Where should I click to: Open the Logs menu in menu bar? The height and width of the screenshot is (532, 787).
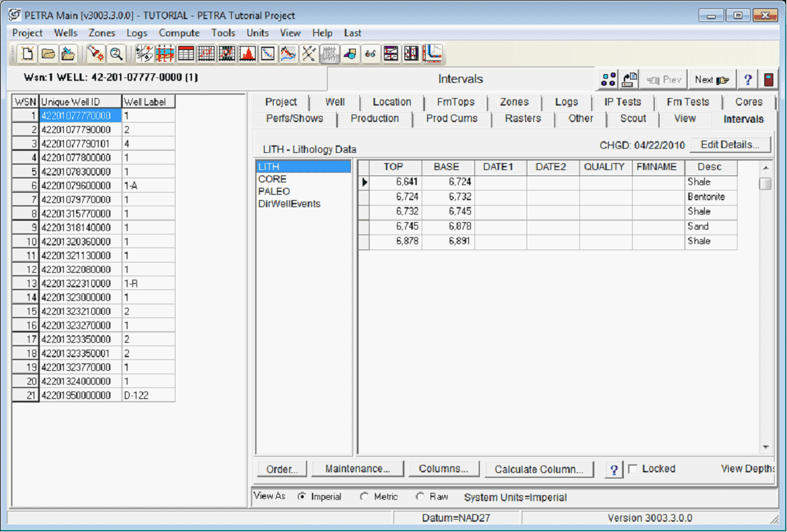click(x=136, y=33)
